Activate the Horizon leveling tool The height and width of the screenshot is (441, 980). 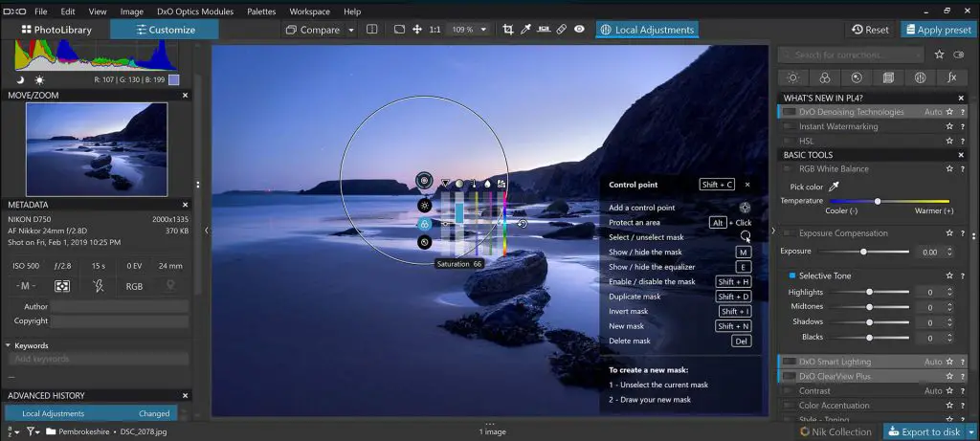point(544,30)
